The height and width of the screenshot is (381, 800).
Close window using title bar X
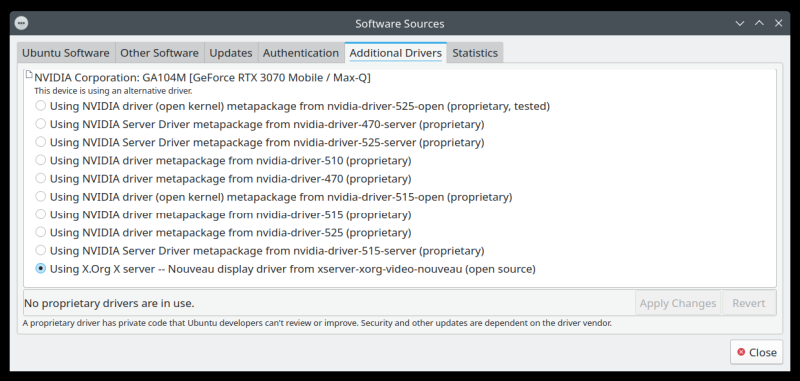point(779,23)
